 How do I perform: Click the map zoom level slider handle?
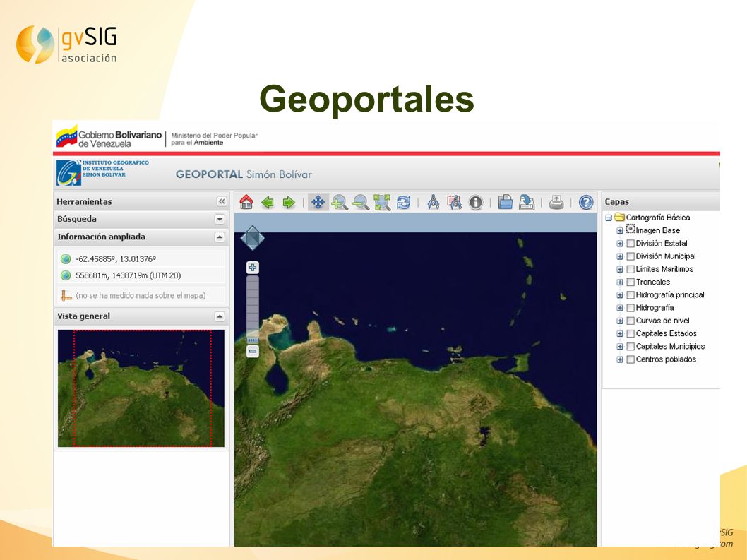(253, 340)
